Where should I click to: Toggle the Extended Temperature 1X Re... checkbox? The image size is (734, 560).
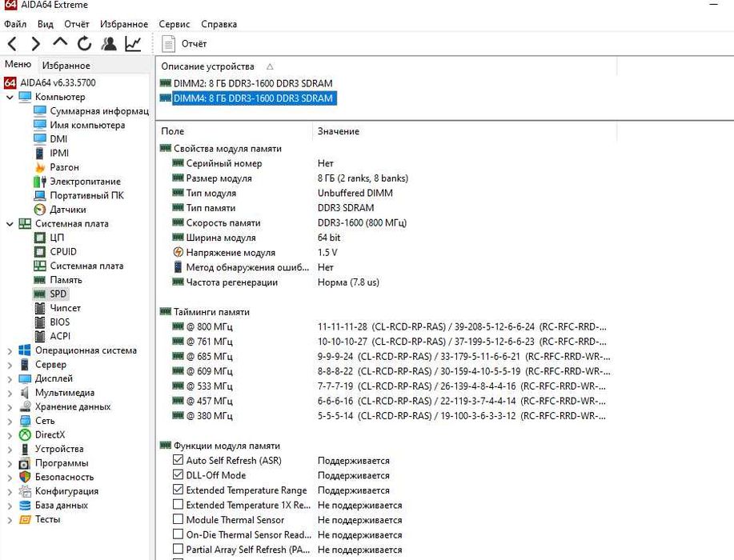[x=178, y=505]
